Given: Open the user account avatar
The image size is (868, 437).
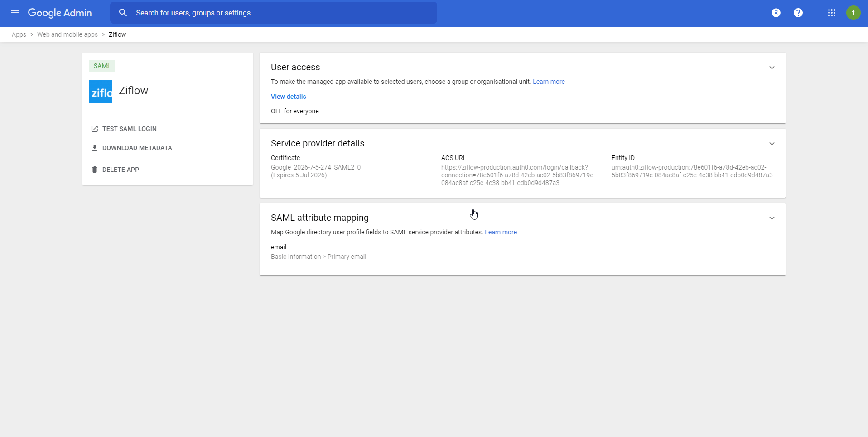Looking at the screenshot, I should point(853,13).
